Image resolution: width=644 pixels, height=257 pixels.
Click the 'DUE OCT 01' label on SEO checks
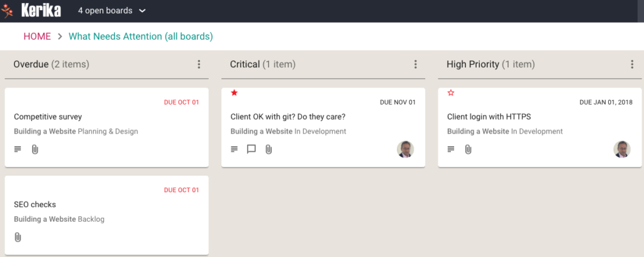click(x=181, y=190)
